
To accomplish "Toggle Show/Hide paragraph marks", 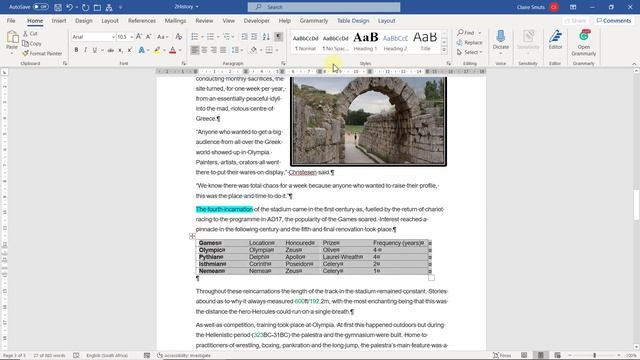I will pyautogui.click(x=278, y=37).
